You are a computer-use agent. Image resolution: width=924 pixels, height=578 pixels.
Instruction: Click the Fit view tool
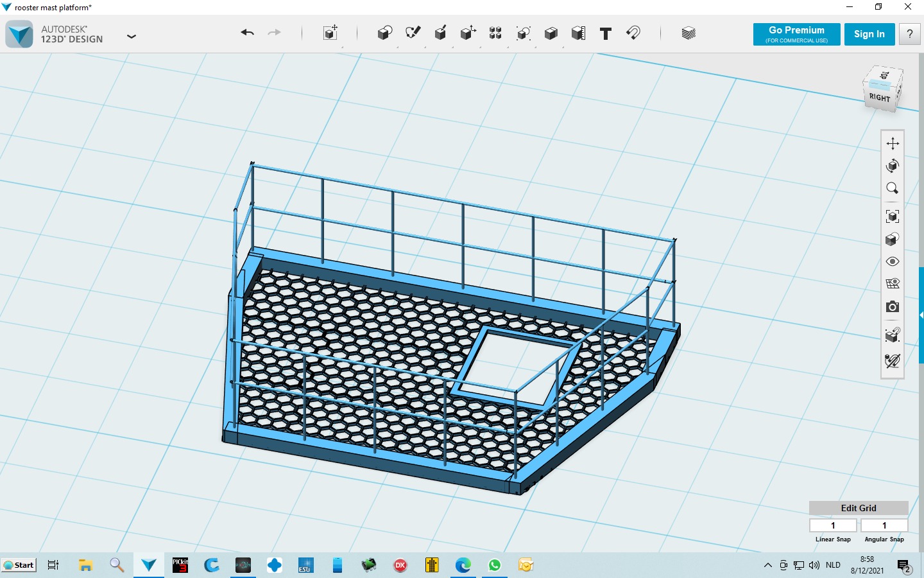[x=893, y=216]
